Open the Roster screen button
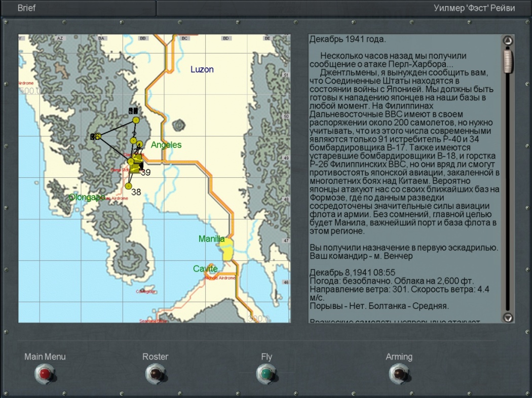 [x=155, y=374]
